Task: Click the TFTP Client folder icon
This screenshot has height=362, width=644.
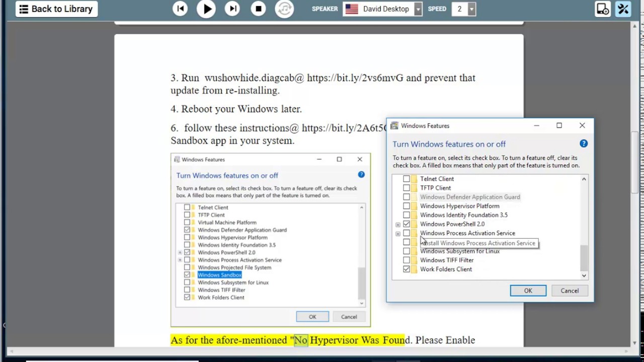Action: (x=414, y=188)
